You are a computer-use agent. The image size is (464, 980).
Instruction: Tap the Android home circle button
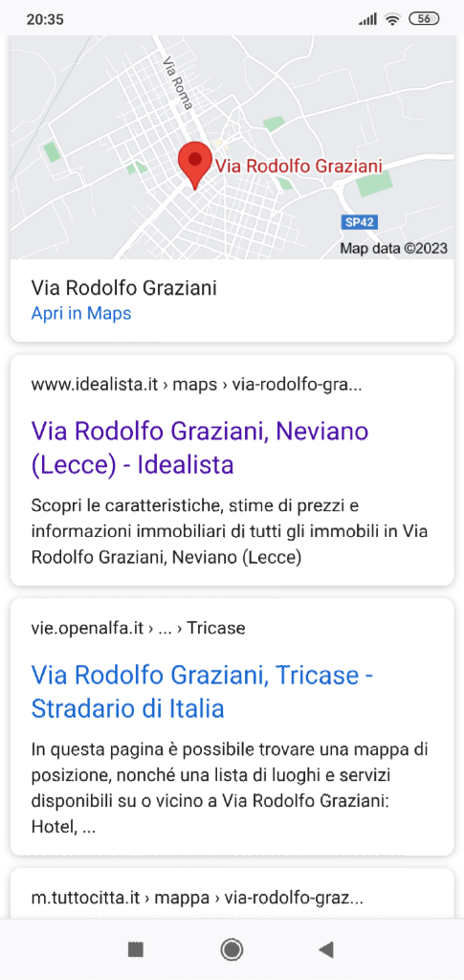(x=232, y=950)
